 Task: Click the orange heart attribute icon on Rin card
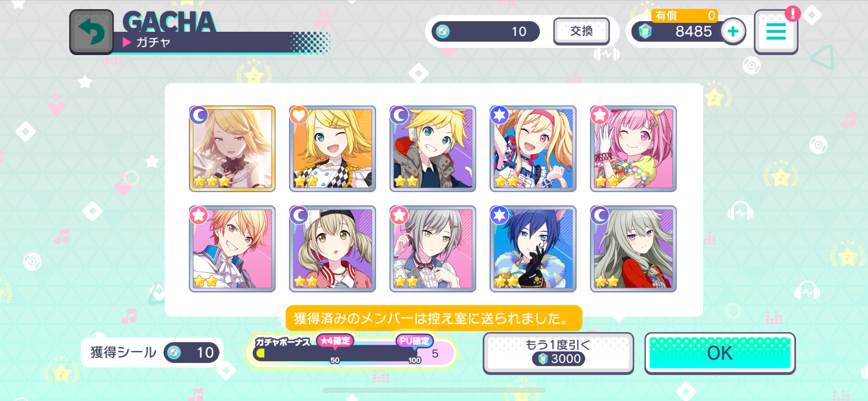click(x=299, y=115)
